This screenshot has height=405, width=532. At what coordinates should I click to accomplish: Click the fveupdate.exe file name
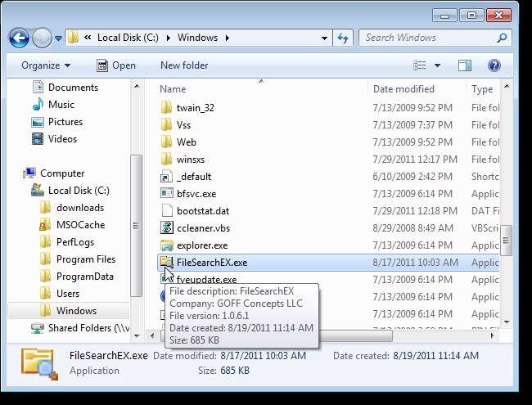206,280
